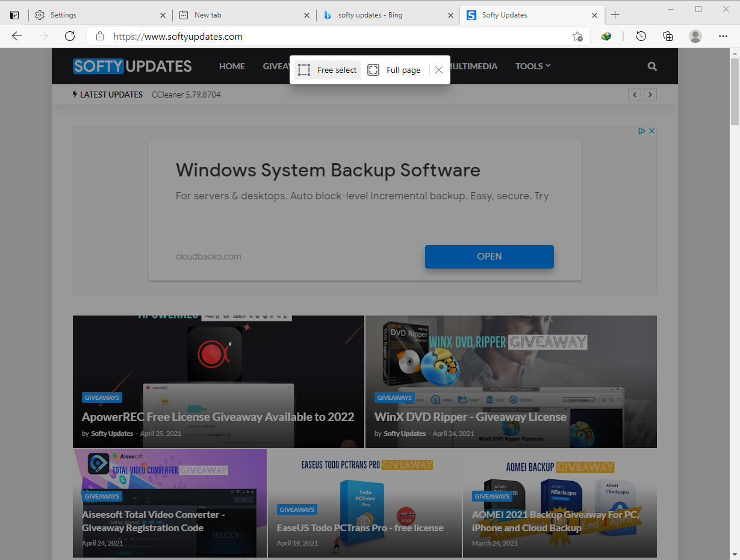This screenshot has height=560, width=740.
Task: Click GIVEAWAYS tag on Aiseesoft card
Action: pyautogui.click(x=102, y=496)
